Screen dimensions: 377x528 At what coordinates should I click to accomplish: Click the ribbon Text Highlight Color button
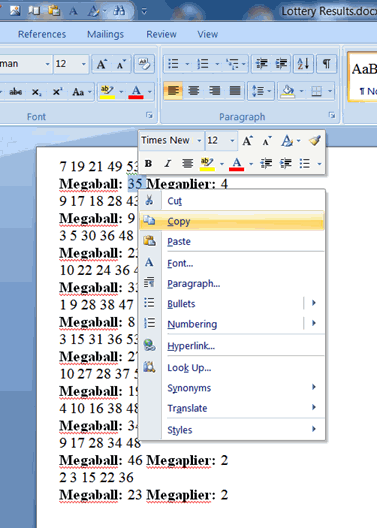click(108, 92)
